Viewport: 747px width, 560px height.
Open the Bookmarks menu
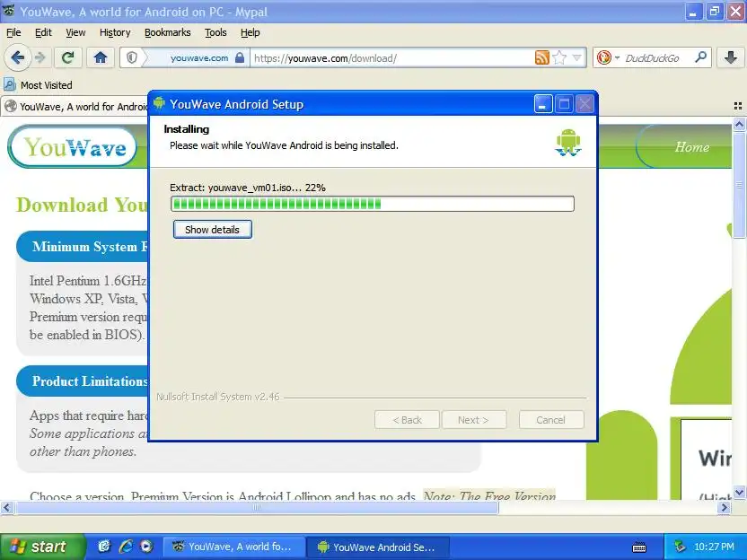point(168,32)
